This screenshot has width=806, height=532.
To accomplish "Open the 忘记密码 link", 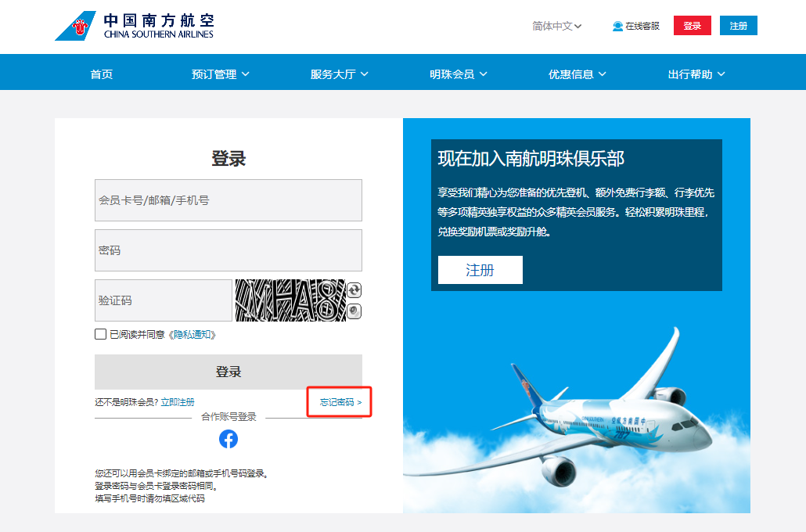I will point(340,402).
